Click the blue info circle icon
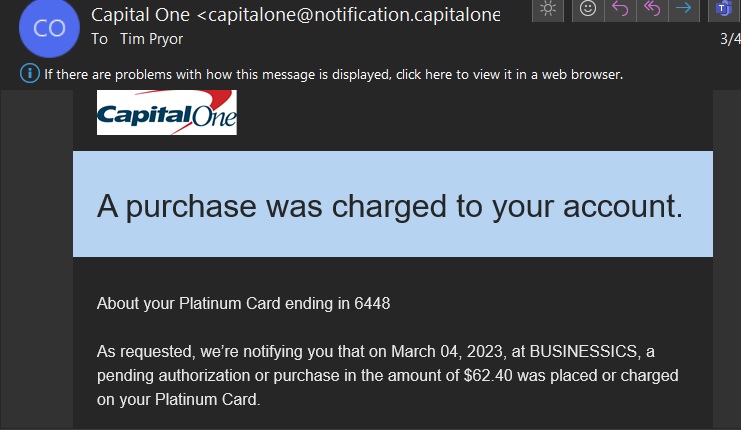The image size is (741, 430). pyautogui.click(x=30, y=74)
